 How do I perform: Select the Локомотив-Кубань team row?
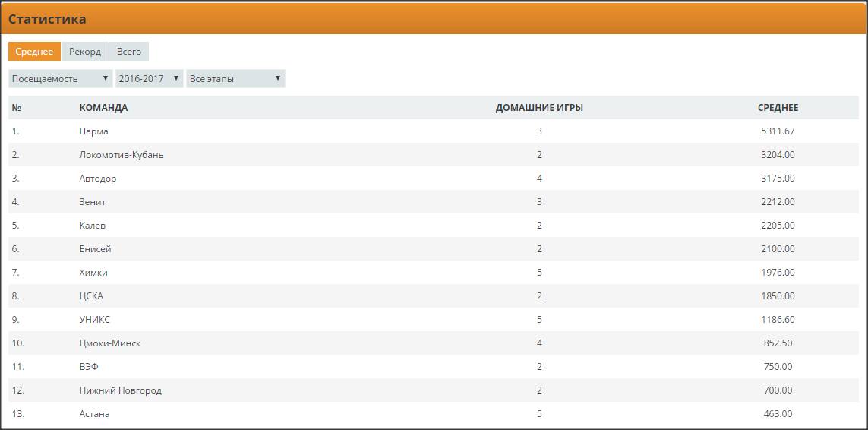[122, 155]
